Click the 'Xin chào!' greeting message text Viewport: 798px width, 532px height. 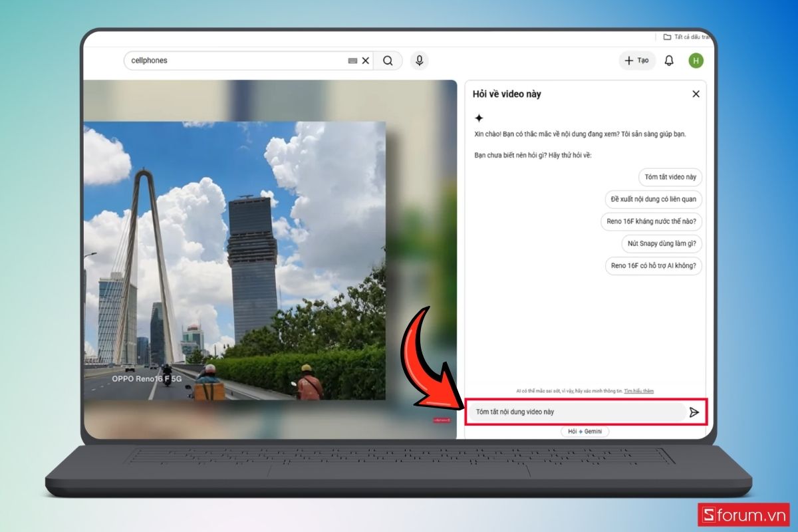580,134
